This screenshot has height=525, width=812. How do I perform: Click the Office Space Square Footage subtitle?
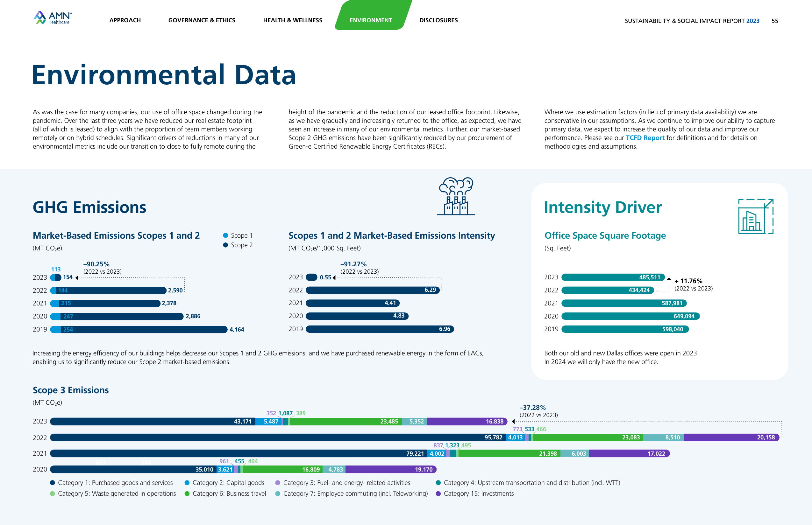tap(605, 235)
